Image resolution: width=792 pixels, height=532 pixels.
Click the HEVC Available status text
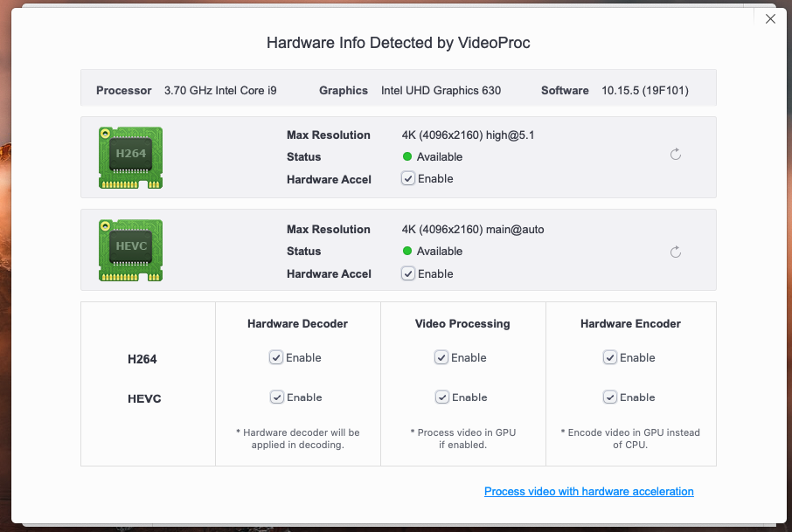(440, 251)
